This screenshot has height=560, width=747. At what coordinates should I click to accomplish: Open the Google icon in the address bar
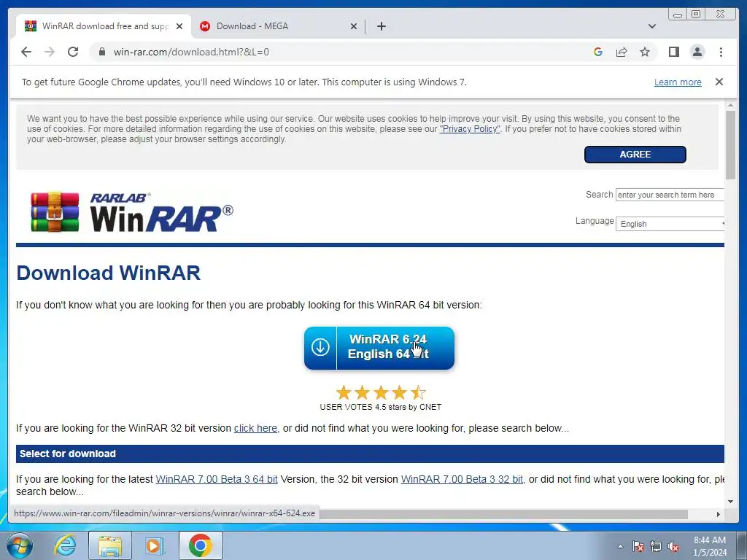pos(598,52)
